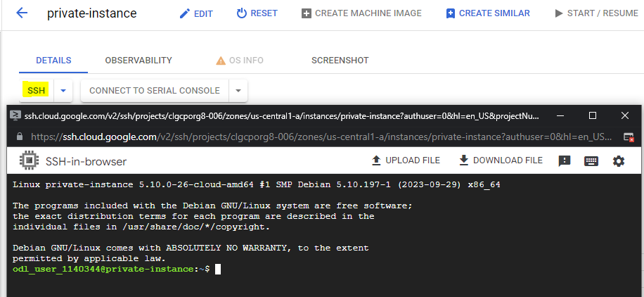Click the blocked pop-up icon in the address bar

point(629,137)
